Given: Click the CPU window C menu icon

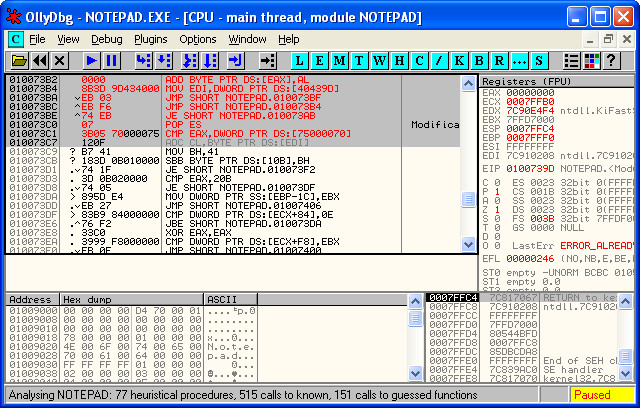Looking at the screenshot, I should point(16,40).
